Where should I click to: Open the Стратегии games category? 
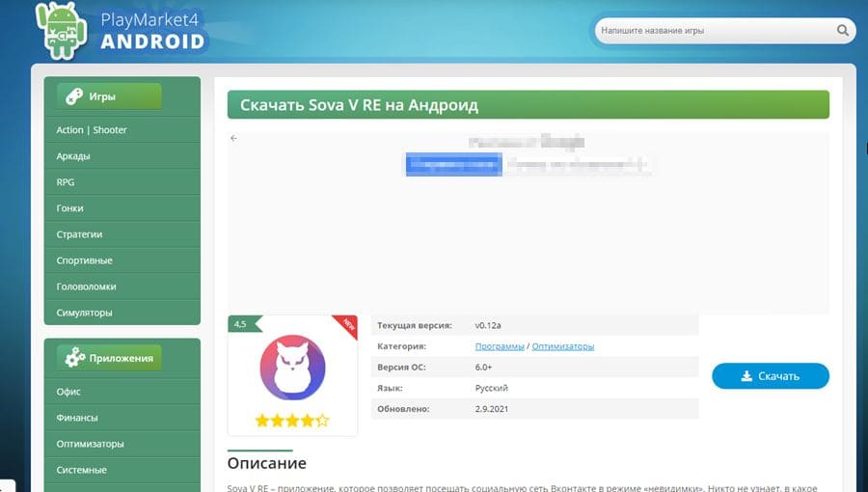click(122, 234)
